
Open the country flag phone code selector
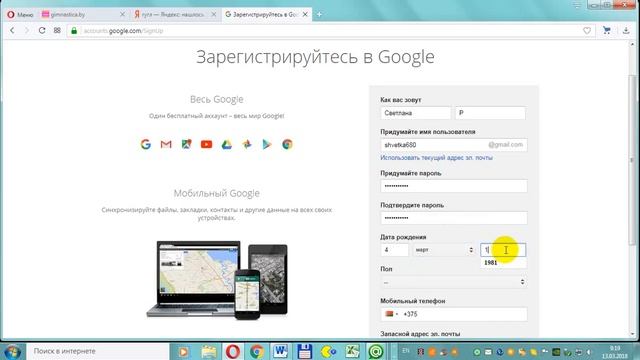click(x=391, y=314)
